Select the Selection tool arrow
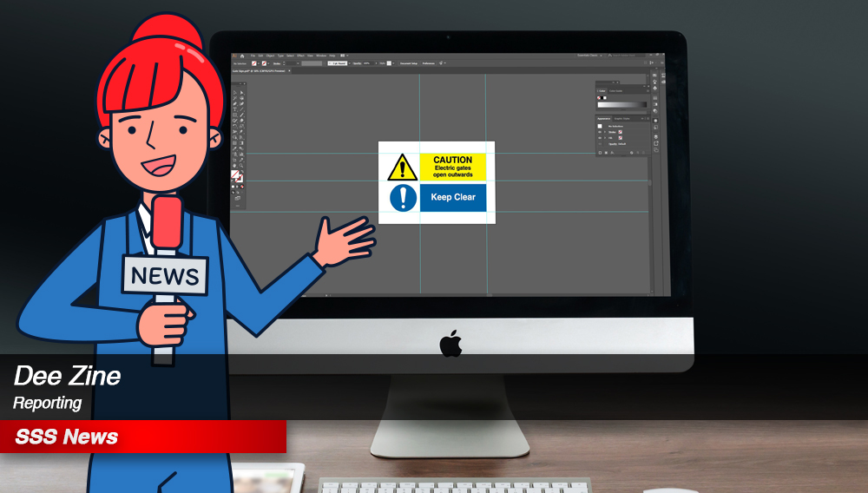868x493 pixels. [234, 92]
